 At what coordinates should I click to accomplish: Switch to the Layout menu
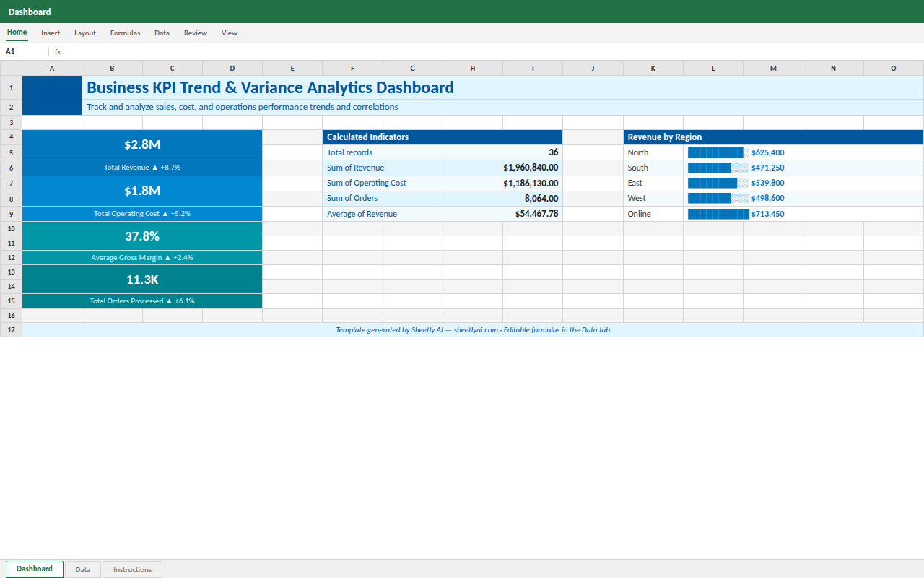point(85,33)
